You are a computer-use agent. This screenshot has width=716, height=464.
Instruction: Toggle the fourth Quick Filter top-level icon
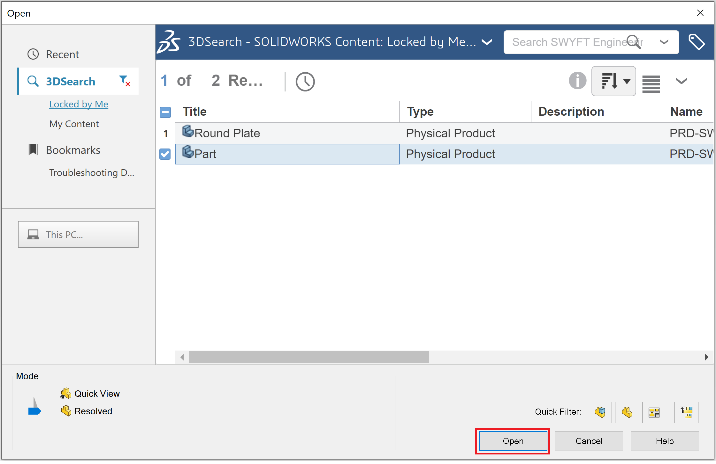pyautogui.click(x=686, y=412)
